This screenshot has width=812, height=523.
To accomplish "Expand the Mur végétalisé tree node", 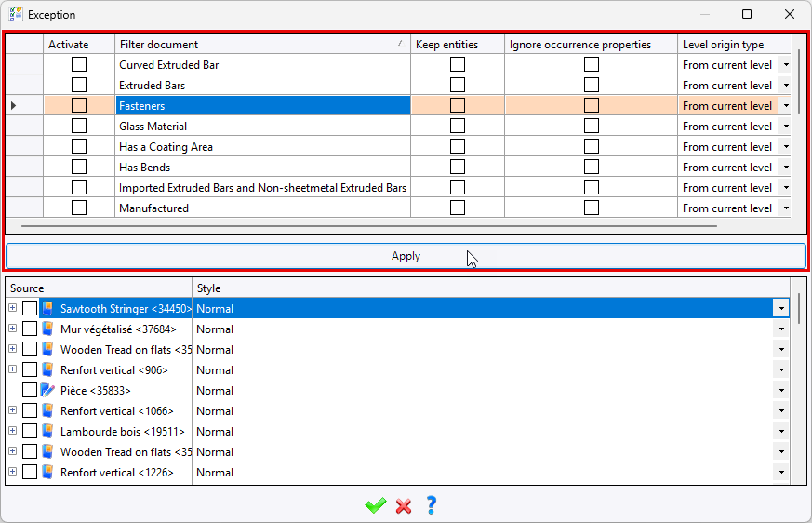I will (13, 329).
